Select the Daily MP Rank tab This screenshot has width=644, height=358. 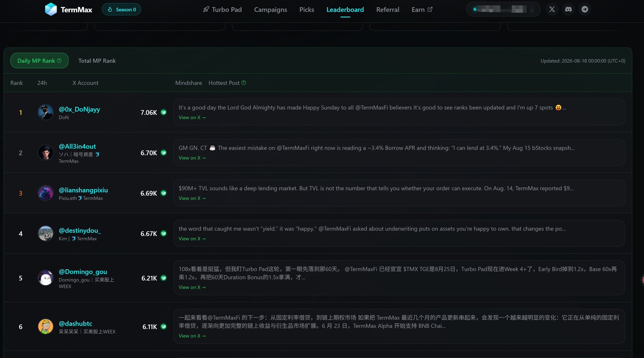click(x=39, y=60)
